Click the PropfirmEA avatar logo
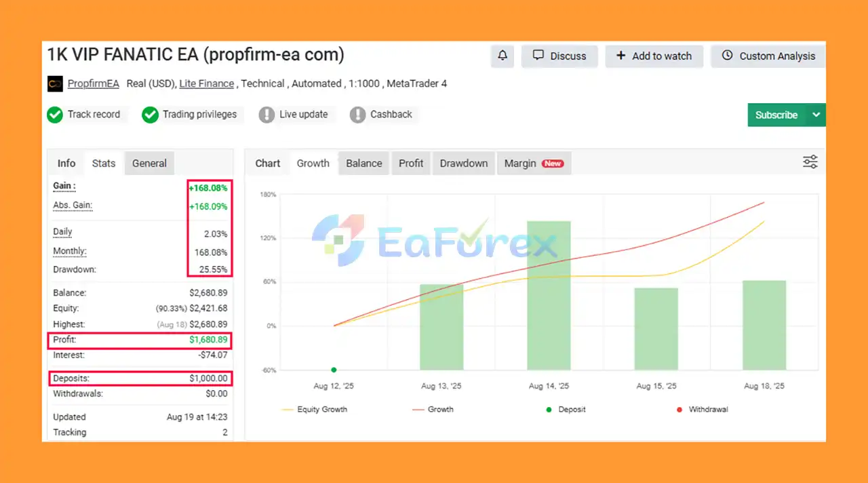Viewport: 868px width, 483px height. [55, 84]
